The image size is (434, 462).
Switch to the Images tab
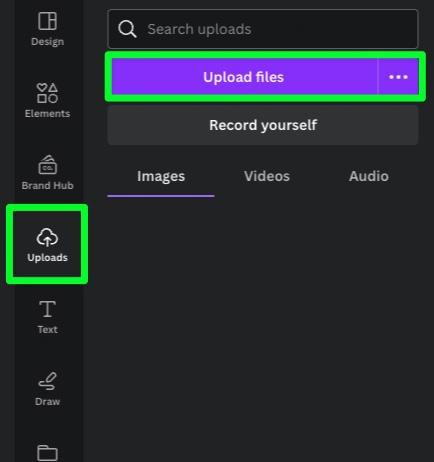coord(161,177)
